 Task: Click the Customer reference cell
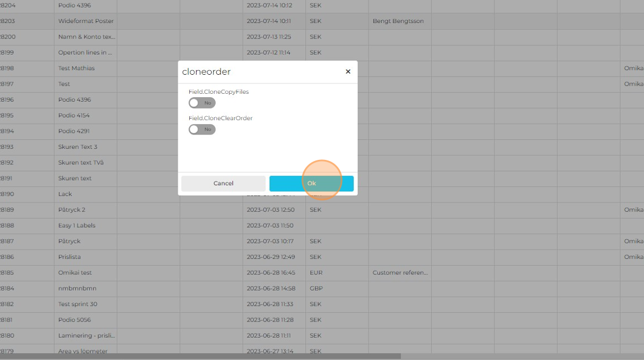(x=400, y=273)
